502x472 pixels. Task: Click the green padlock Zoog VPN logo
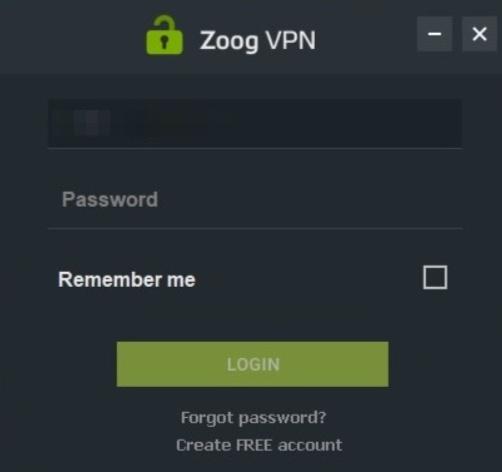click(x=164, y=35)
